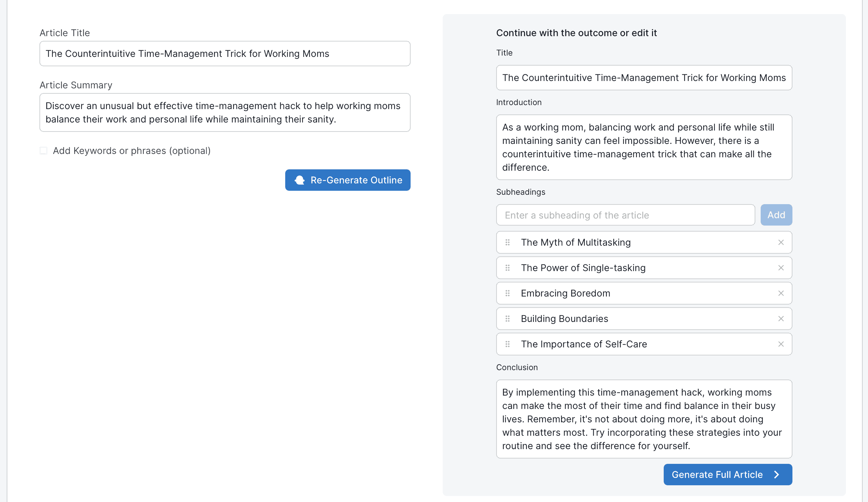
Task: Remove The Power of Single-tasking subheading
Action: (781, 268)
